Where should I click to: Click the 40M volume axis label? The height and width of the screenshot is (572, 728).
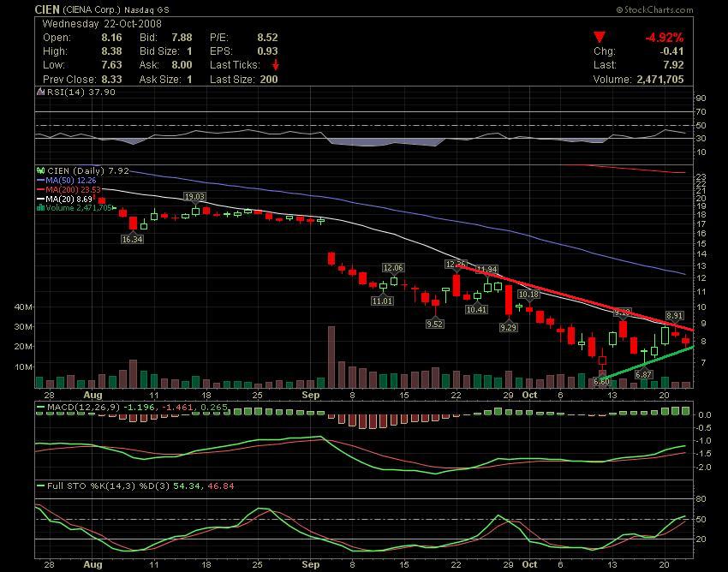point(23,307)
